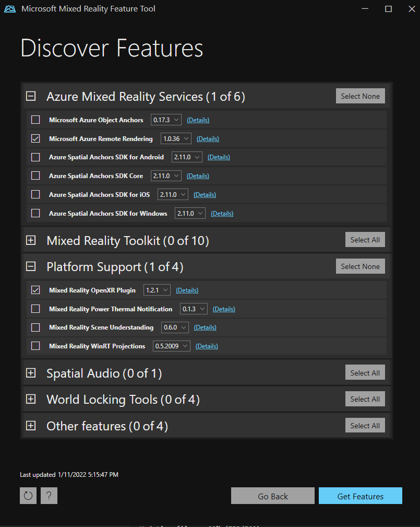This screenshot has width=420, height=527.
Task: Enable Microsoft Azure Object Anchors
Action: point(35,120)
